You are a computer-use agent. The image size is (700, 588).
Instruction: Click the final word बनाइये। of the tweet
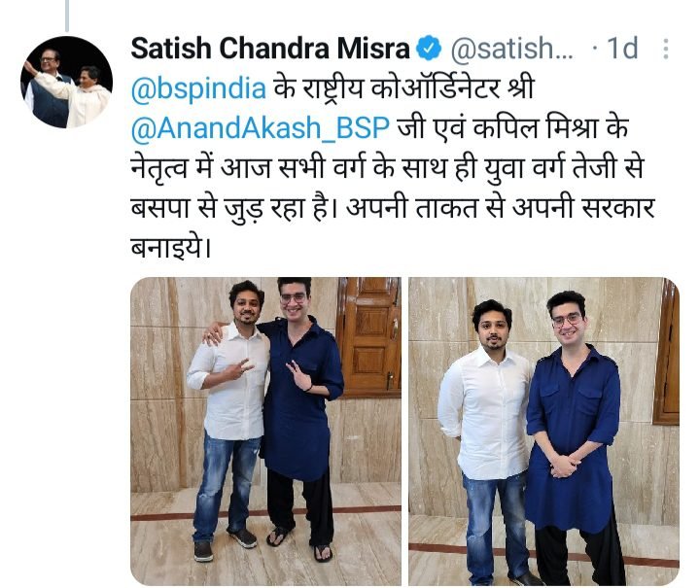(170, 248)
